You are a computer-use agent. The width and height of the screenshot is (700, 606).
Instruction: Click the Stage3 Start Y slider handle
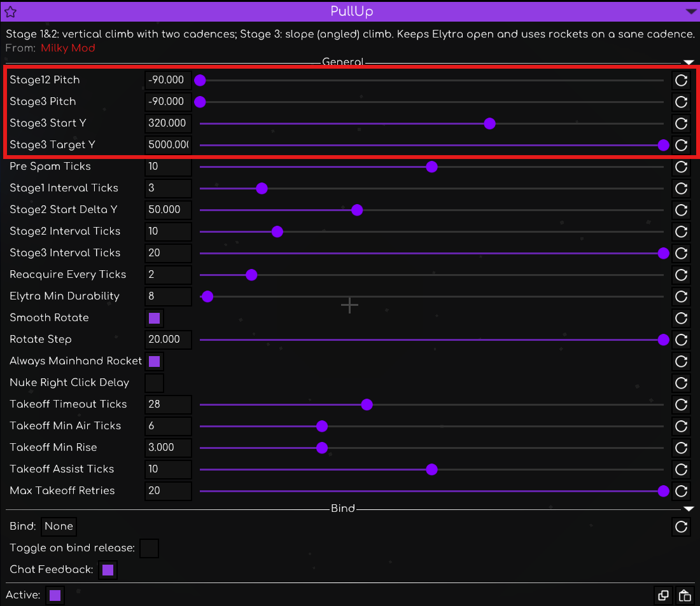tap(489, 123)
